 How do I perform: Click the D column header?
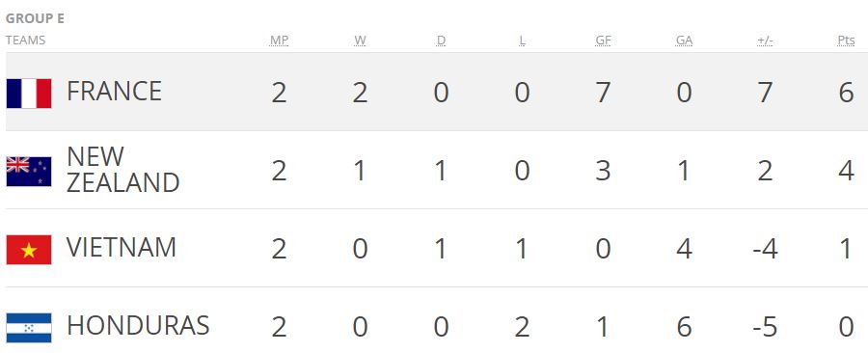[x=441, y=41]
